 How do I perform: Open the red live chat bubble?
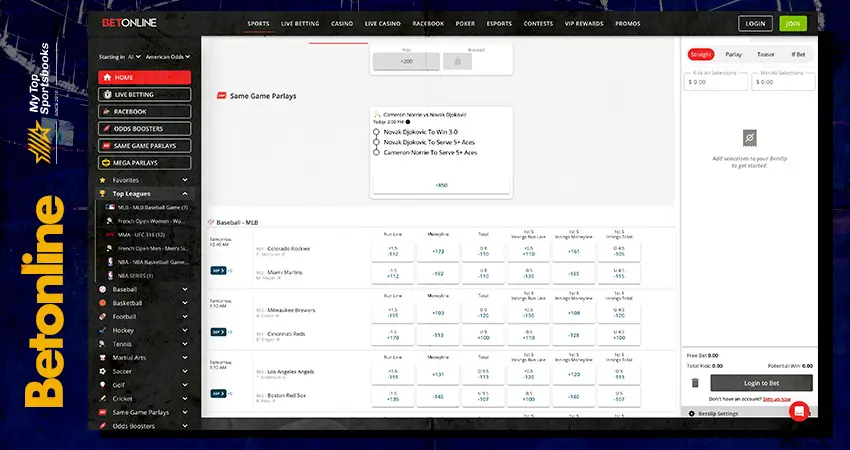click(799, 412)
